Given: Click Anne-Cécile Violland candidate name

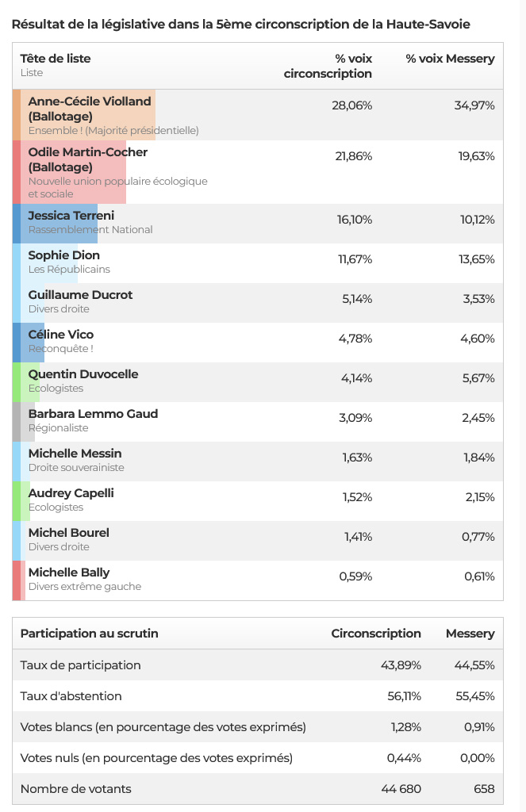Looking at the screenshot, I should (90, 101).
